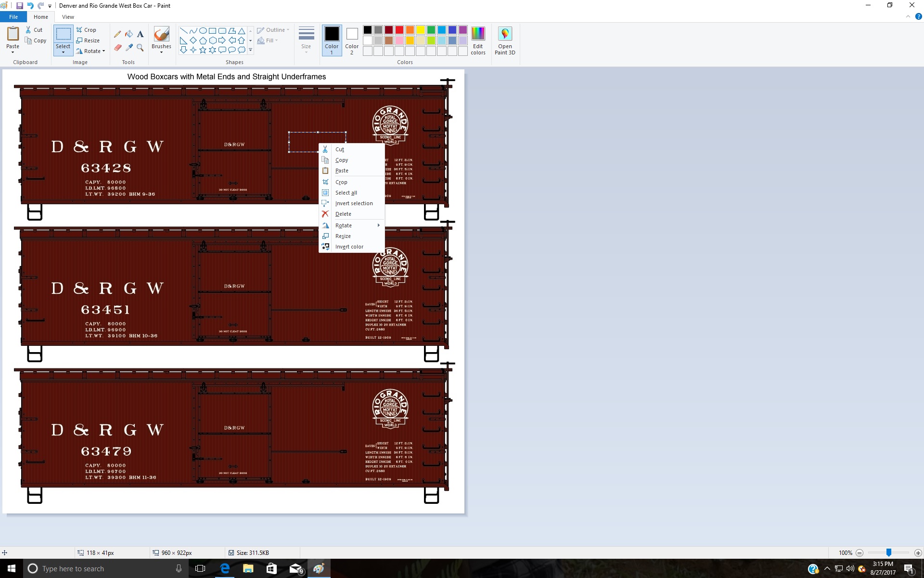924x578 pixels.
Task: Click the Paste clipboard icon in ribbon
Action: click(13, 34)
